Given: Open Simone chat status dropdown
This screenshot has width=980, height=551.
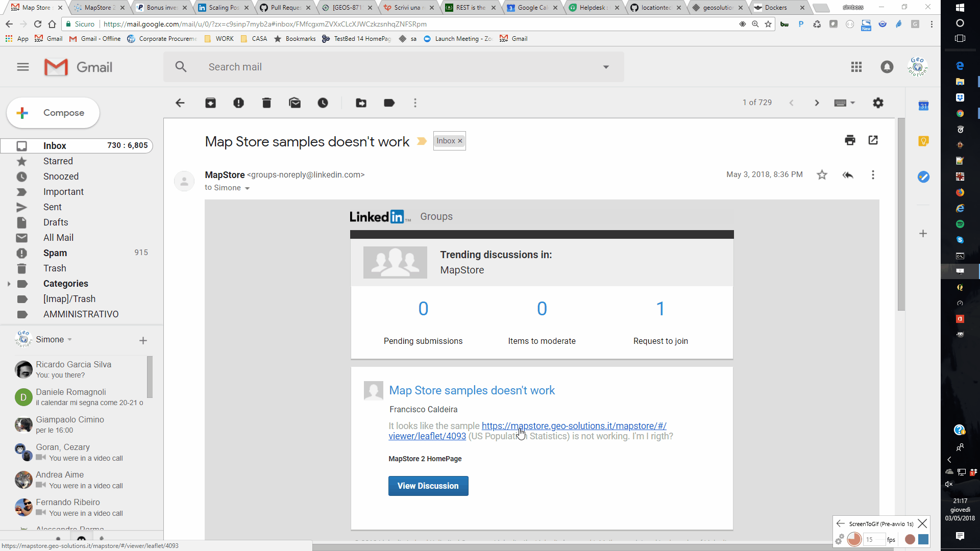Looking at the screenshot, I should click(69, 340).
